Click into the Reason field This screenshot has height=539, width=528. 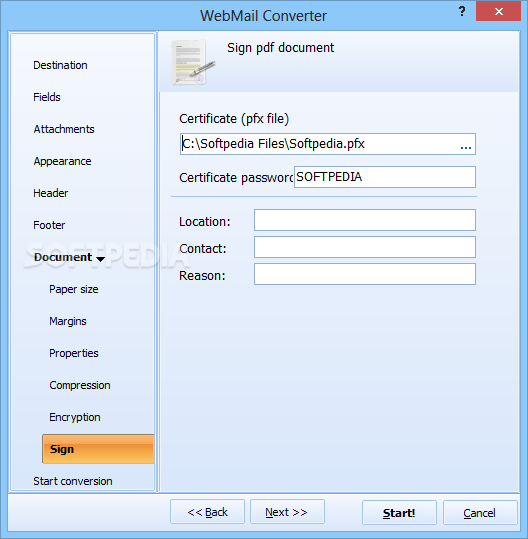pyautogui.click(x=365, y=274)
